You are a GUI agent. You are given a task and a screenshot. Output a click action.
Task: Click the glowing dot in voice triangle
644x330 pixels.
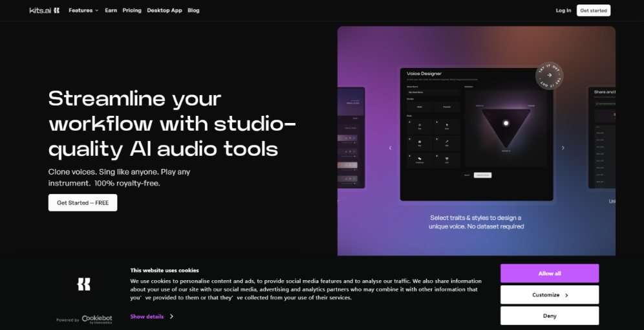[x=506, y=123]
